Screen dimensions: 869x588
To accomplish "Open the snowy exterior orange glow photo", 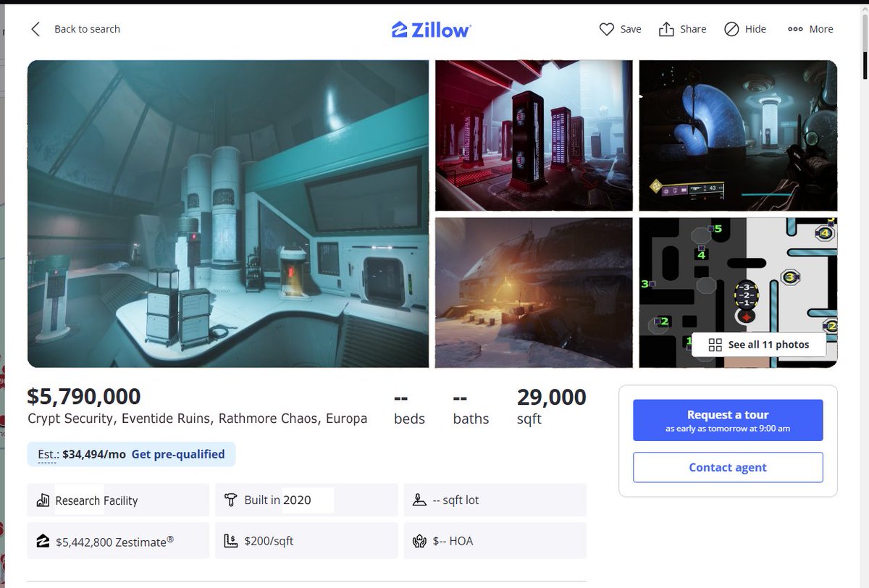I will coord(534,293).
